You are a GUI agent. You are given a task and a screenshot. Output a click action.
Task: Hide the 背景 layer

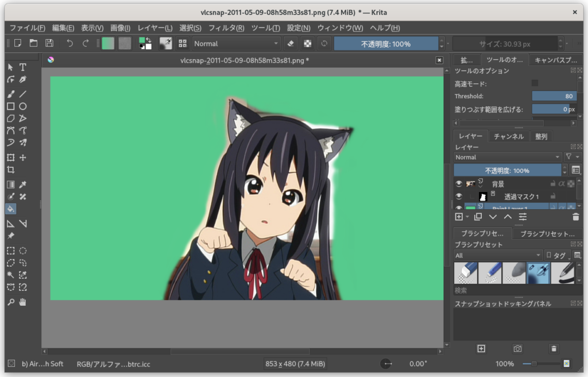click(459, 184)
